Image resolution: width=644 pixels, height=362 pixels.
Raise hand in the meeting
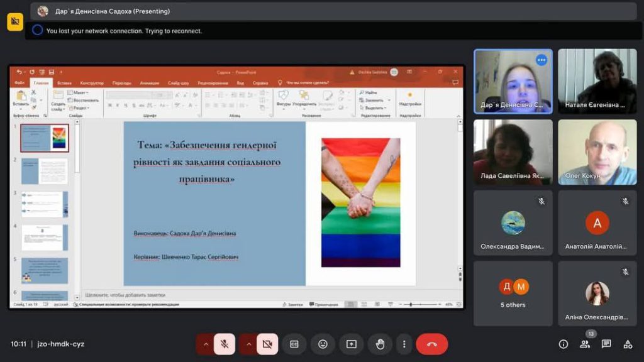(380, 344)
